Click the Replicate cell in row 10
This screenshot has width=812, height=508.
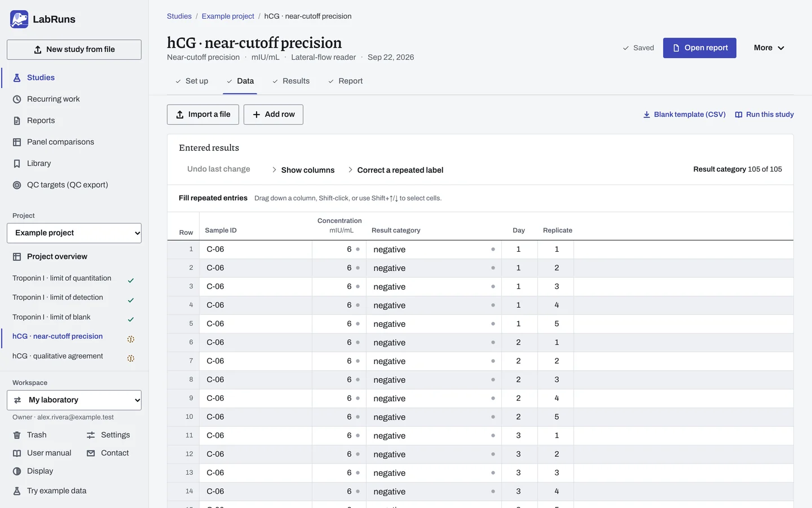click(x=557, y=417)
